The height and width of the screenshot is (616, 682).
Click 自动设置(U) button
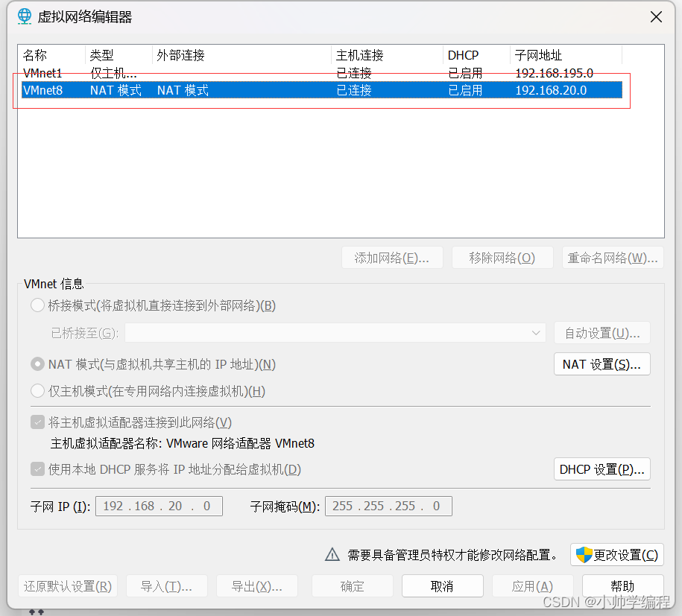tap(602, 333)
